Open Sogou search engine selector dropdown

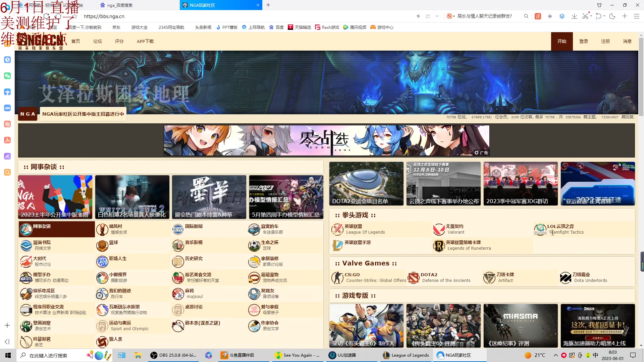(x=450, y=16)
